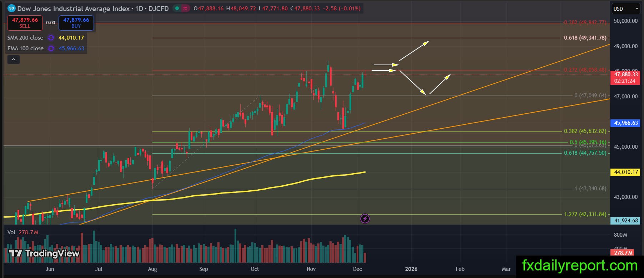This screenshot has height=278, width=644.
Task: Click the high value H48,049.72
Action: [241, 9]
